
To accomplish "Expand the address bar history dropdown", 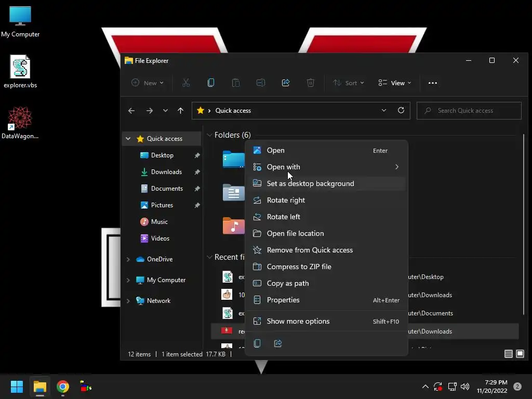I will 384,110.
